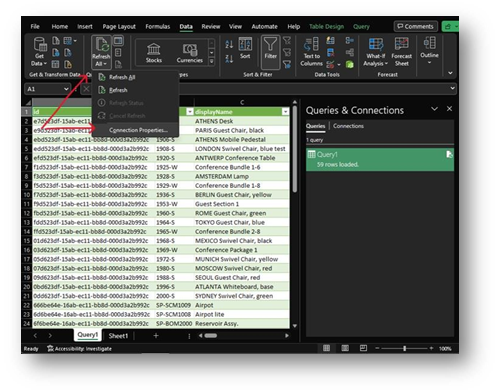The height and width of the screenshot is (392, 499).
Task: Click Accessibility: Investigate in status bar
Action: tap(79, 349)
